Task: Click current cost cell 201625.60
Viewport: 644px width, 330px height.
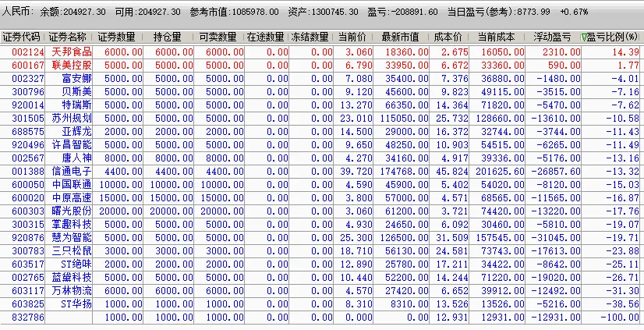Action: (x=500, y=171)
